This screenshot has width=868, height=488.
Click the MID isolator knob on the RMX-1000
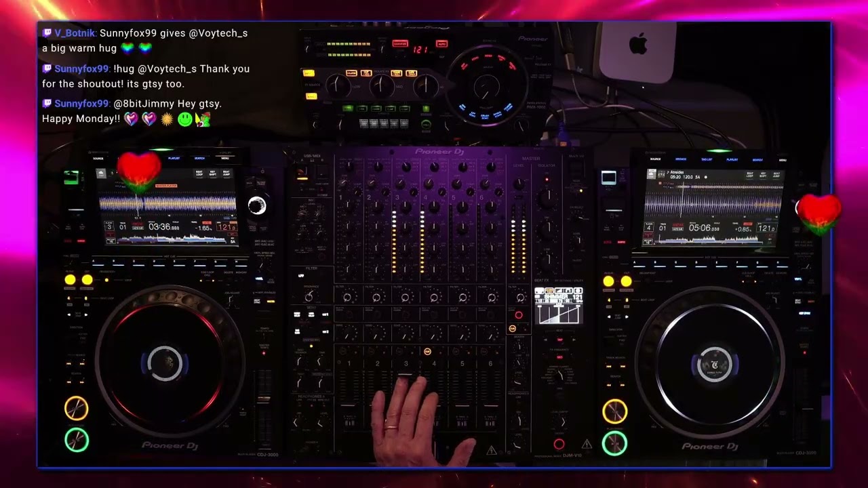[381, 85]
